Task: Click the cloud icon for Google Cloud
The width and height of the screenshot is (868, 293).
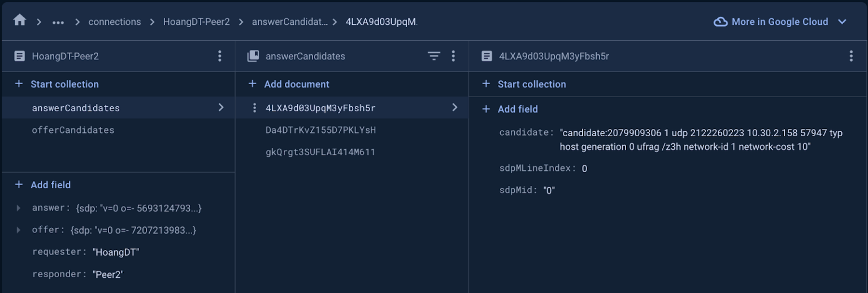Action: click(x=721, y=21)
